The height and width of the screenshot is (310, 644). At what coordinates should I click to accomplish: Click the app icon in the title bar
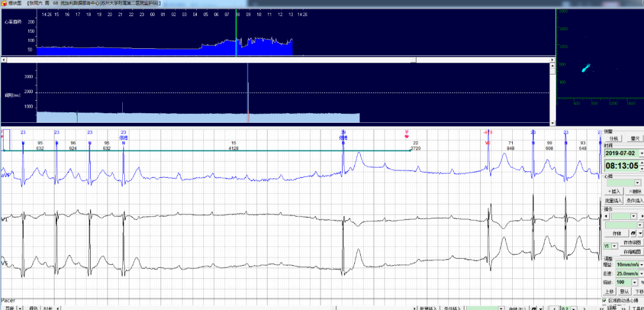4,4
